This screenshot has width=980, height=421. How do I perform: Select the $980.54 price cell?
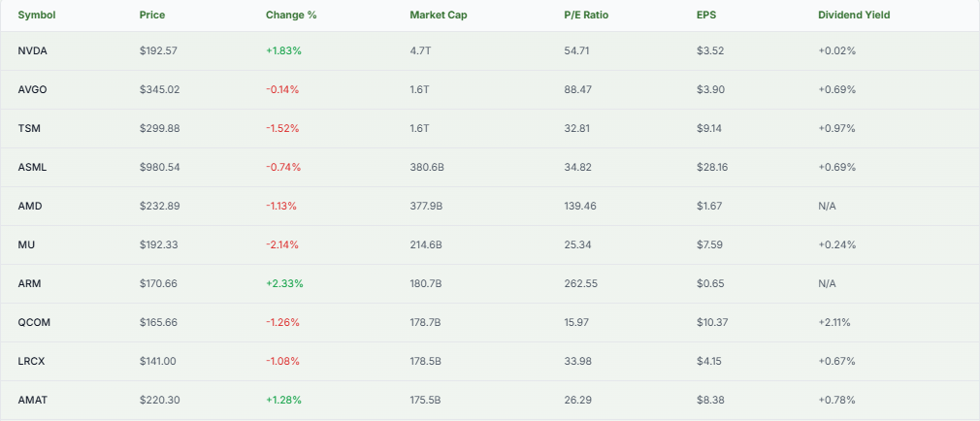(159, 167)
